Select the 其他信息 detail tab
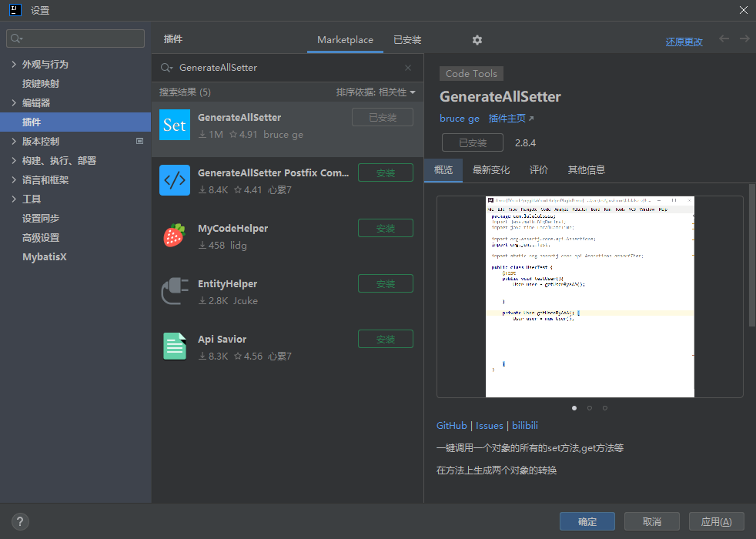756x539 pixels. (587, 169)
